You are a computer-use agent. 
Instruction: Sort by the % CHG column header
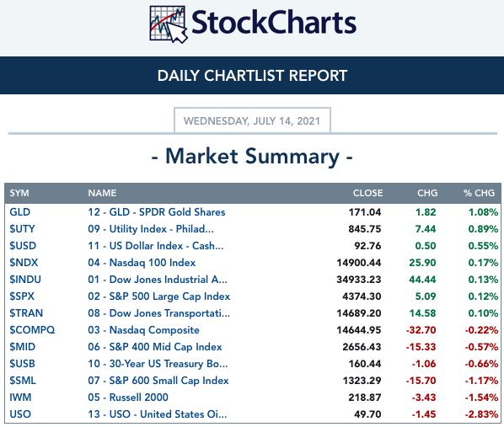point(479,193)
